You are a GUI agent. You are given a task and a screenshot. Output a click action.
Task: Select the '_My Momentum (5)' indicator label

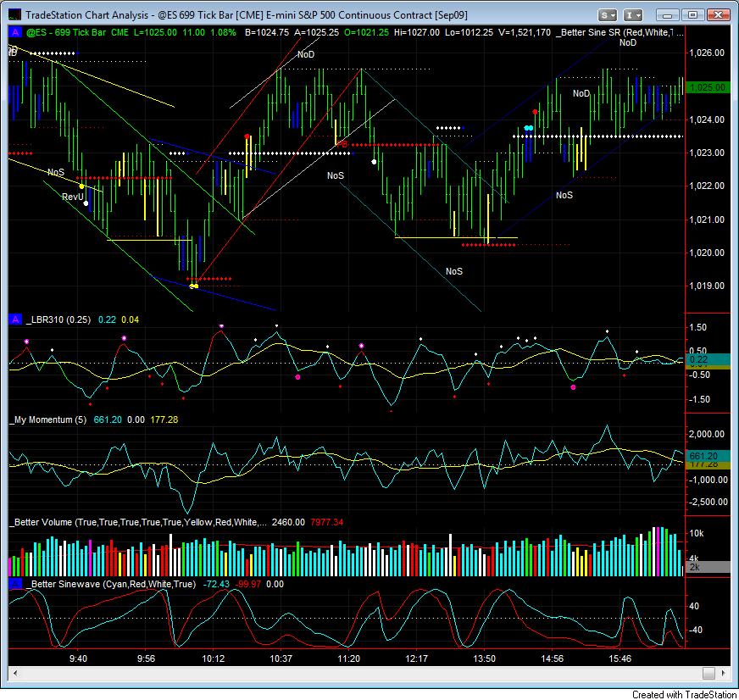(48, 419)
